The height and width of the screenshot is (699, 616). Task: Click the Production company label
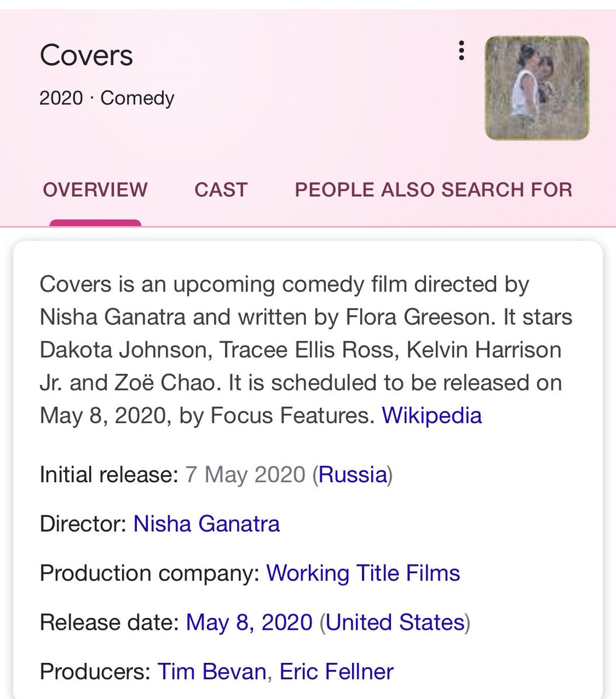(x=150, y=573)
